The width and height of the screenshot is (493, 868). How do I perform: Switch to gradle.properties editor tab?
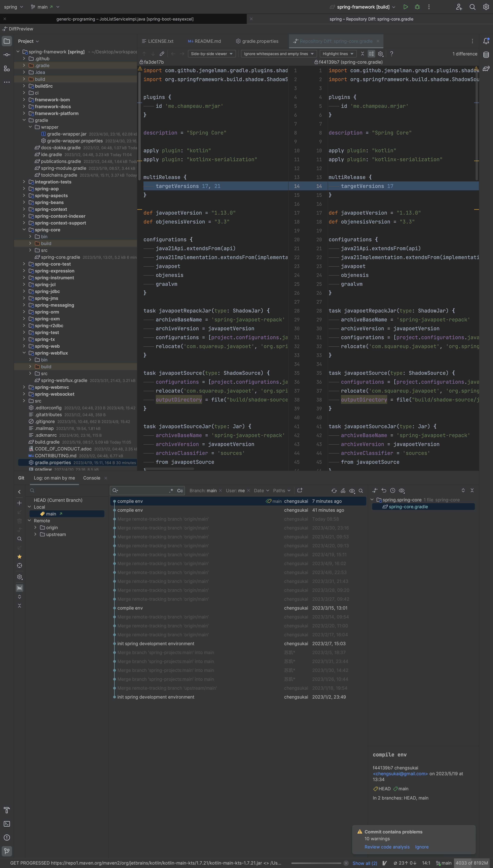click(257, 41)
